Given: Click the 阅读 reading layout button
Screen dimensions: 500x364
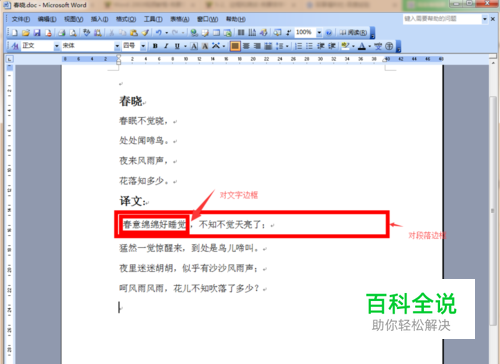Looking at the screenshot, I should click(x=353, y=33).
